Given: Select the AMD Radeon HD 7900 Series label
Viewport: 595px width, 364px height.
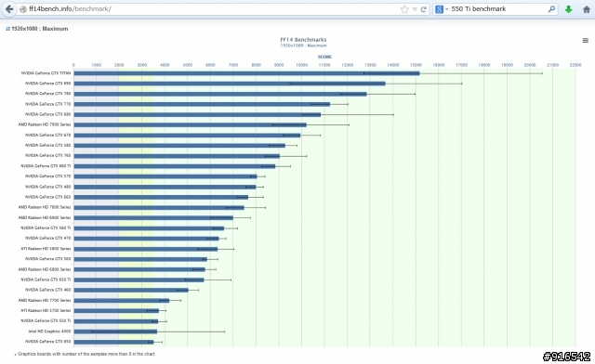Looking at the screenshot, I should (x=45, y=124).
